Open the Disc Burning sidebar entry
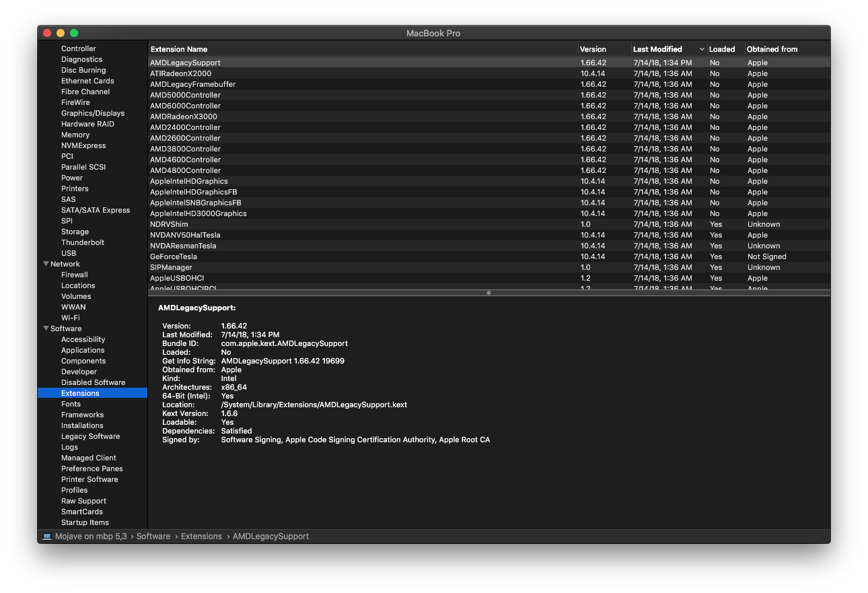The width and height of the screenshot is (868, 593). coord(83,70)
